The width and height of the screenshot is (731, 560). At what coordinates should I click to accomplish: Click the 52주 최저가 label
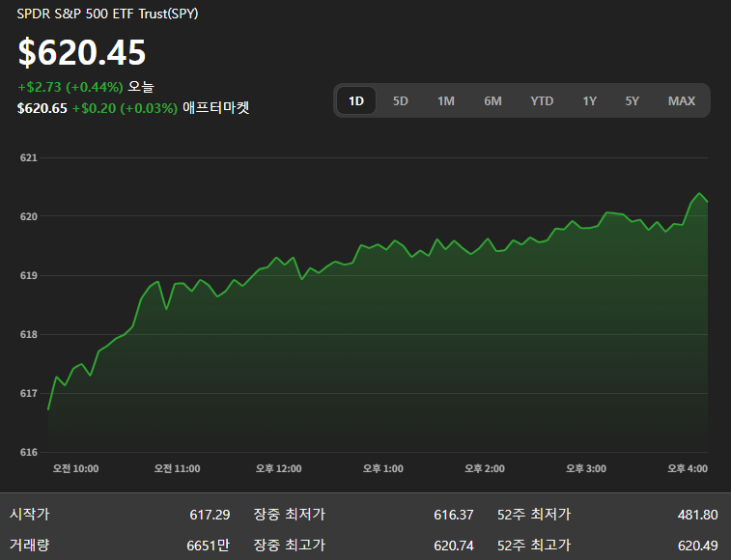534,514
